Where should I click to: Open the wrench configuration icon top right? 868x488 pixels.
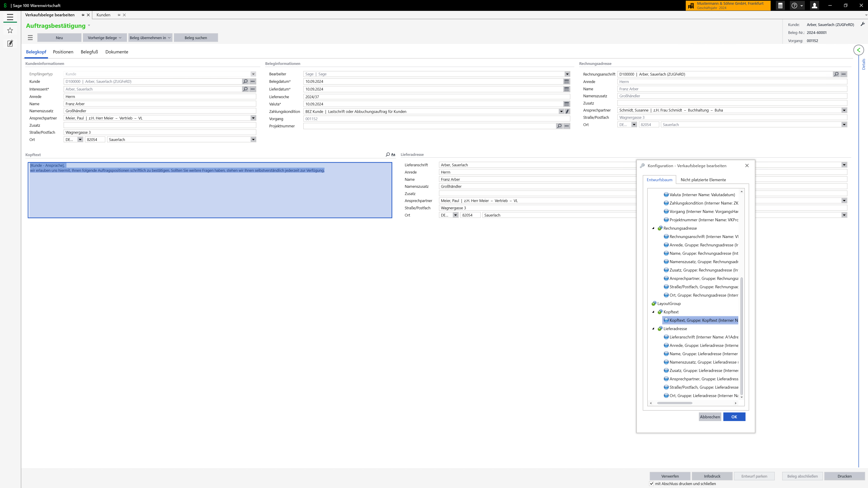[863, 24]
